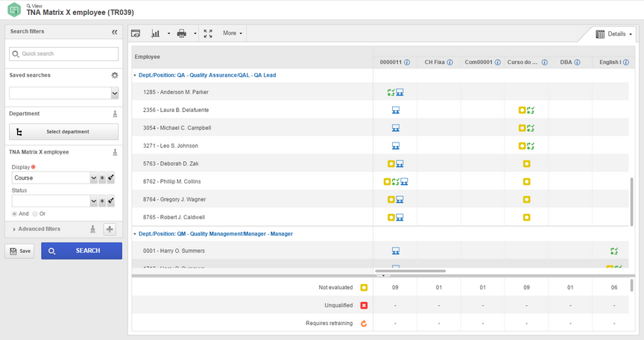Open QM - Quality Management/Manager group link
The height and width of the screenshot is (340, 644).
(215, 233)
